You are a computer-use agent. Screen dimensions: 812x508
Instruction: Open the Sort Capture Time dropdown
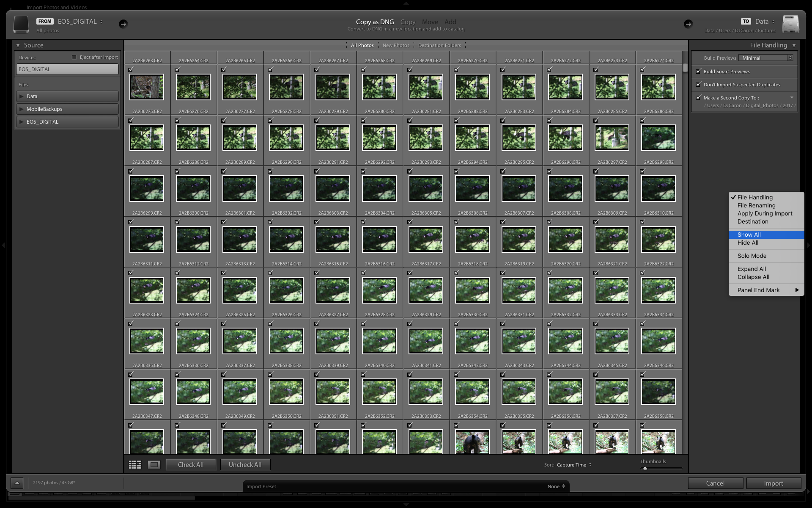574,465
